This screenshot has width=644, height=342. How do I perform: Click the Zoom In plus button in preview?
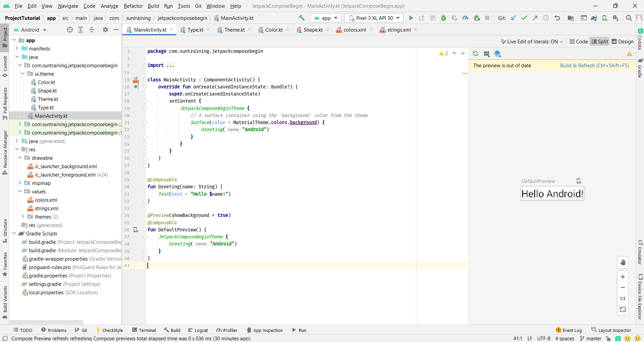click(623, 277)
